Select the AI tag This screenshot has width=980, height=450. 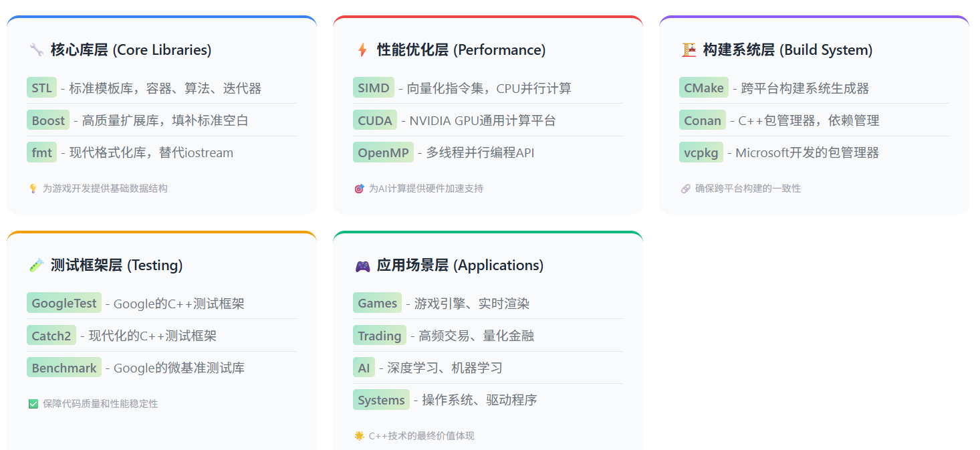364,368
